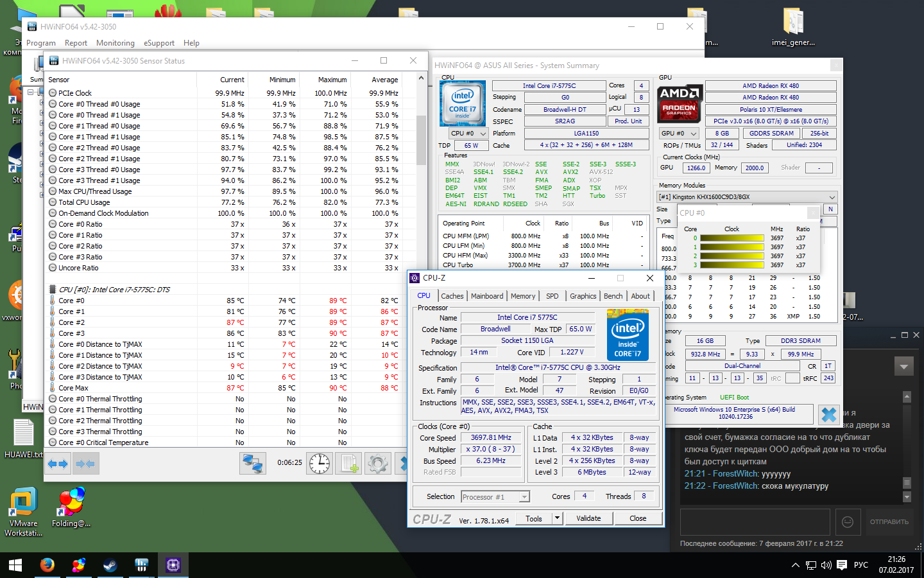Screen dimensions: 924x578
Task: Open CPU-Z from the taskbar
Action: [x=173, y=565]
